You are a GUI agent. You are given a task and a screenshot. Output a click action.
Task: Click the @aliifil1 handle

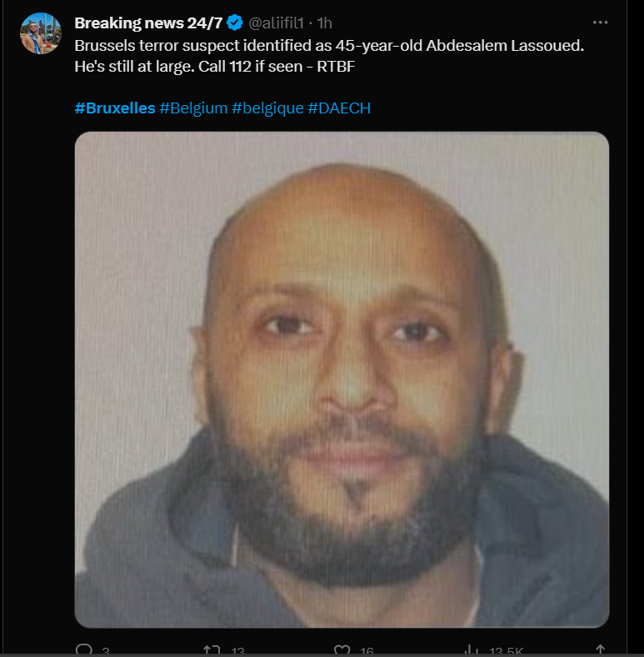click(x=277, y=23)
